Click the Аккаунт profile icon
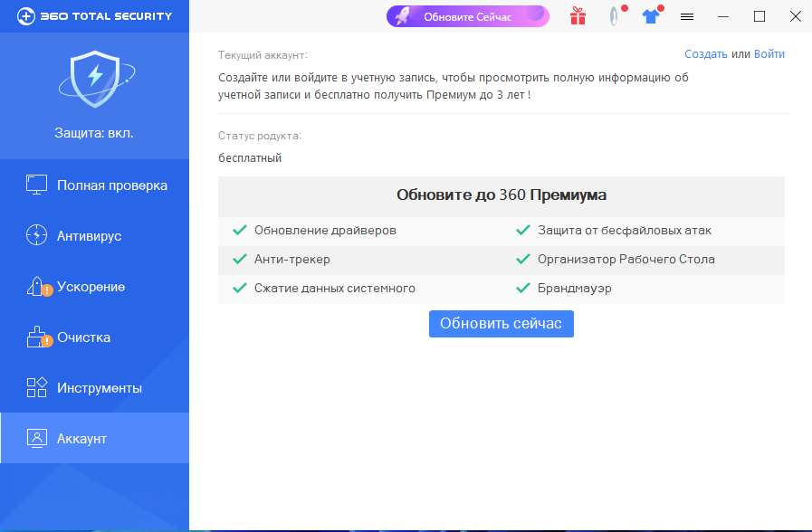The height and width of the screenshot is (532, 812). tap(37, 438)
